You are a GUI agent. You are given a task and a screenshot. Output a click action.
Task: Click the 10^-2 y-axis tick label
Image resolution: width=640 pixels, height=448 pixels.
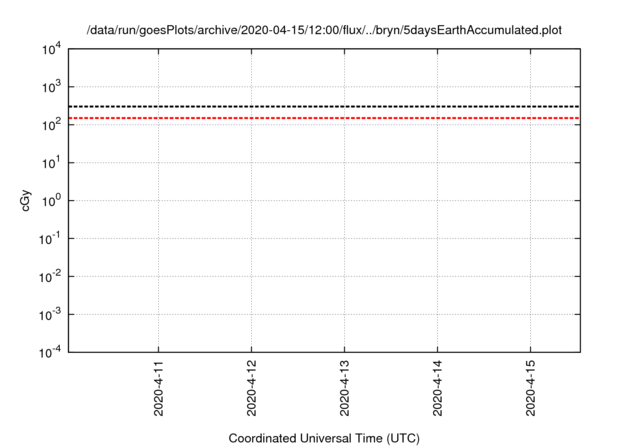pyautogui.click(x=50, y=277)
